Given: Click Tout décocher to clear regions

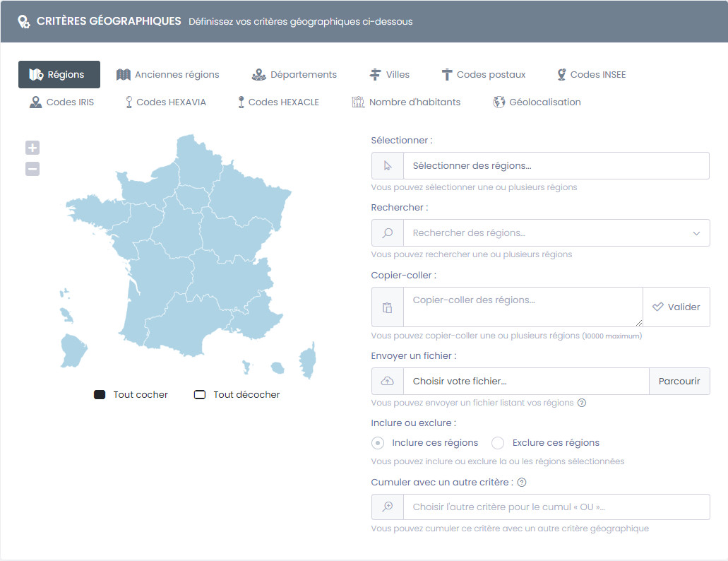Looking at the screenshot, I should tap(200, 395).
